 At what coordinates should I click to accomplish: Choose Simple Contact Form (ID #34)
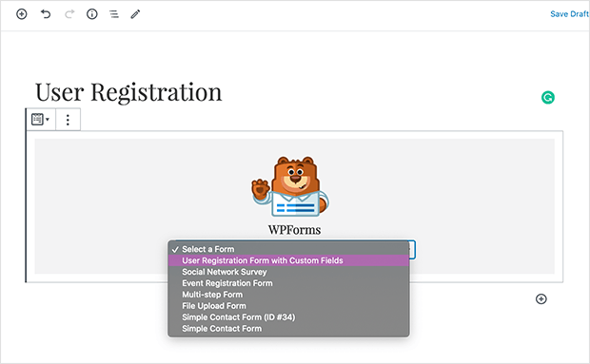click(288, 317)
